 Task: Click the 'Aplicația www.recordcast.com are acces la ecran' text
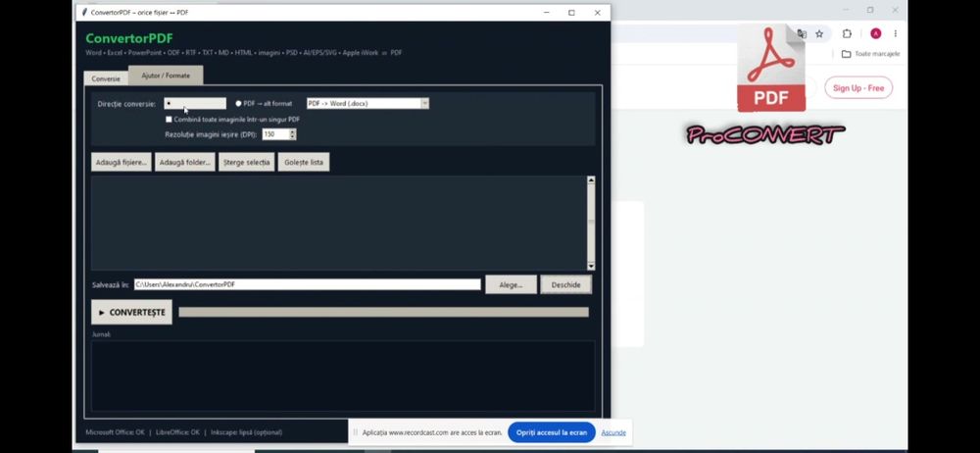click(x=432, y=432)
